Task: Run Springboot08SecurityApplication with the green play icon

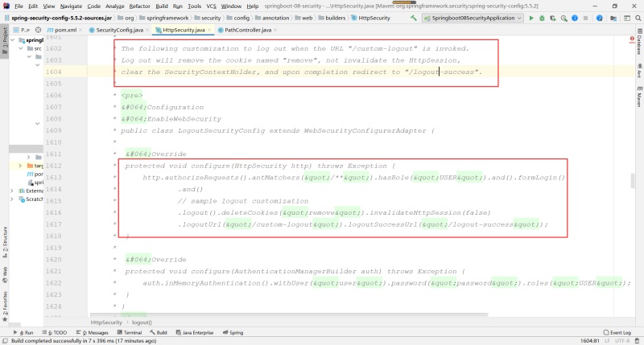Action: (531, 18)
